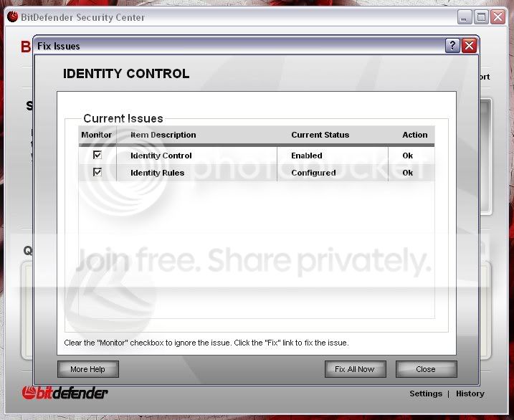
Task: Click the More Help button
Action: click(88, 369)
